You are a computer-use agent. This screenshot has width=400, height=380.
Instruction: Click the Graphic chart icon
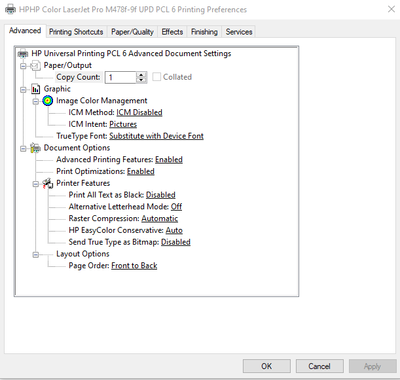click(36, 89)
